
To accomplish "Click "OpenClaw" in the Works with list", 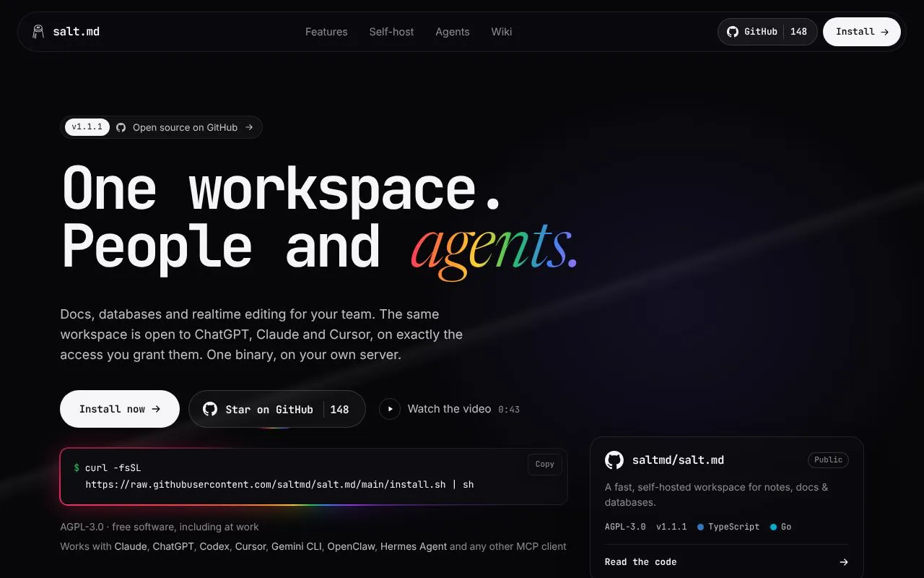I will click(352, 546).
